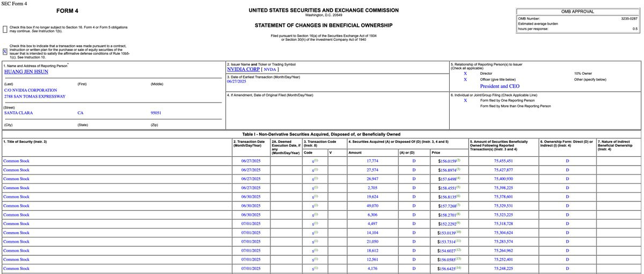Click the price $158.2701
Image resolution: width=644 pixels, height=274 pixels.
[x=447, y=215]
